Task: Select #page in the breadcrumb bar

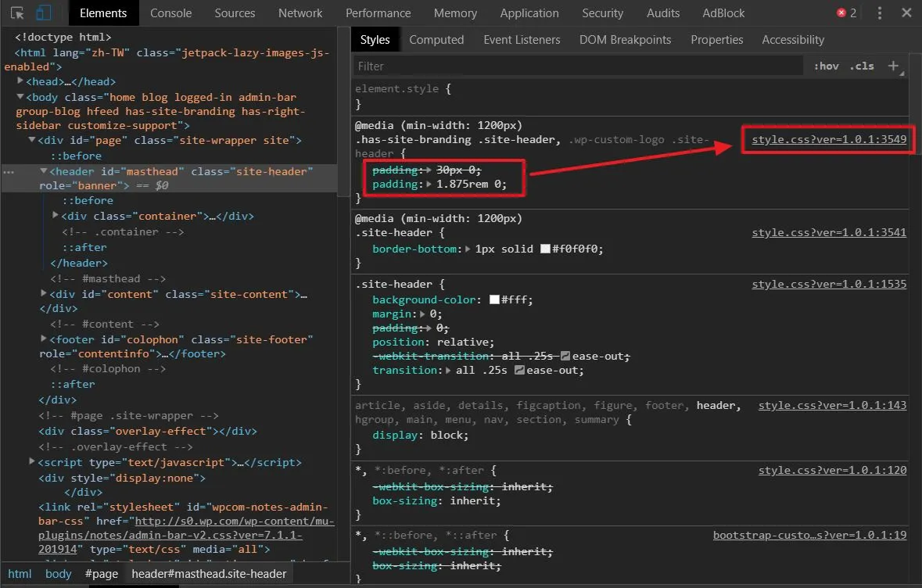Action: click(101, 573)
